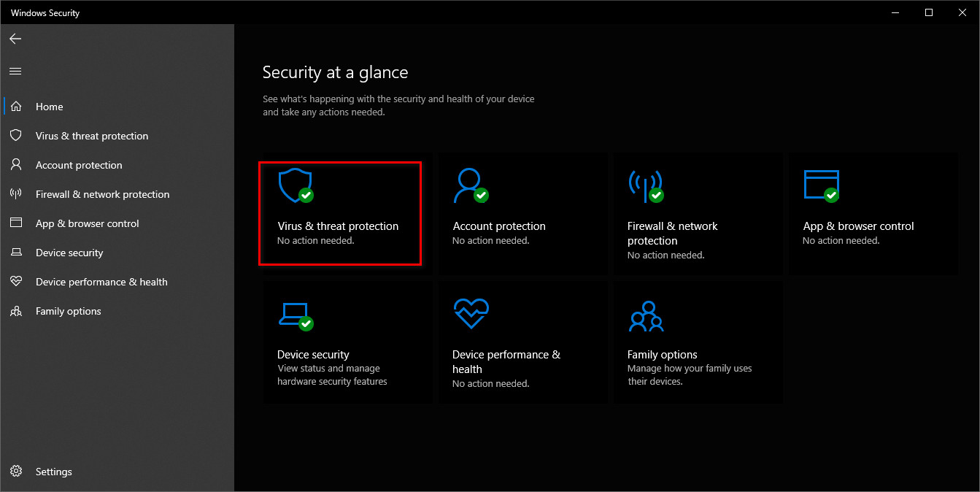Click the Virus & threat protection shield tile icon
Image resolution: width=980 pixels, height=492 pixels.
point(296,185)
